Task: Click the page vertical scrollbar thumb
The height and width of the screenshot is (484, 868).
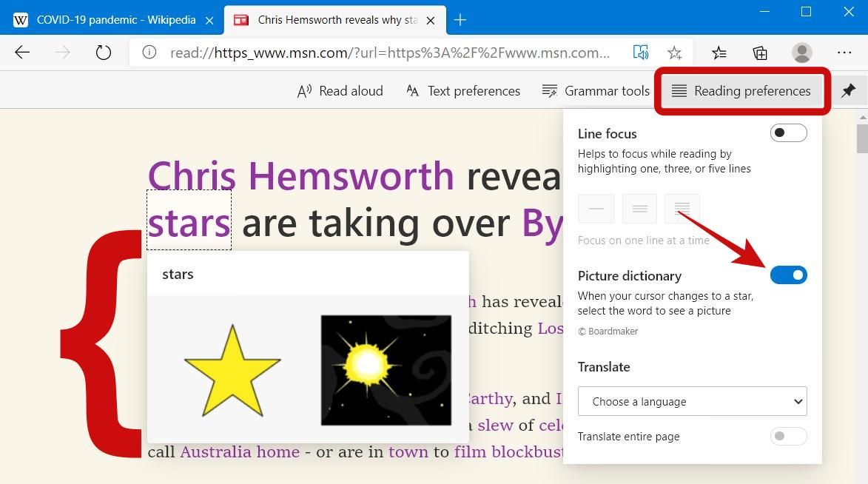Action: pos(862,138)
